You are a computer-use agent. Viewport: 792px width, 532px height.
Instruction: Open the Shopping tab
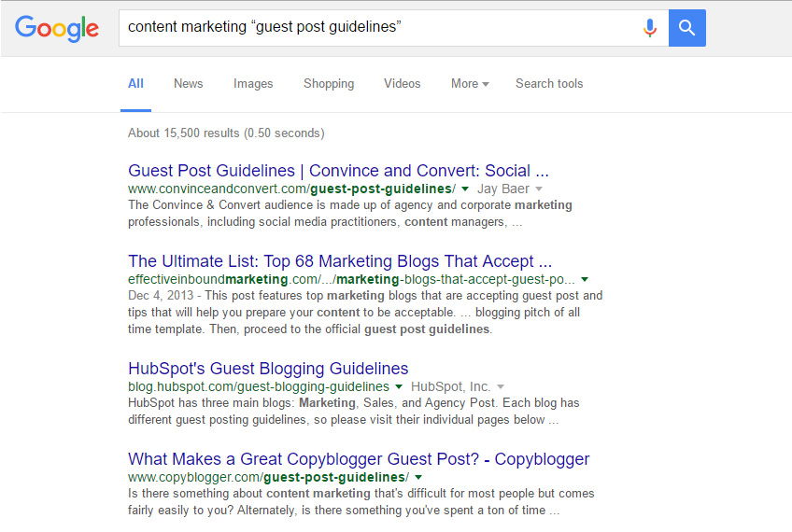329,83
